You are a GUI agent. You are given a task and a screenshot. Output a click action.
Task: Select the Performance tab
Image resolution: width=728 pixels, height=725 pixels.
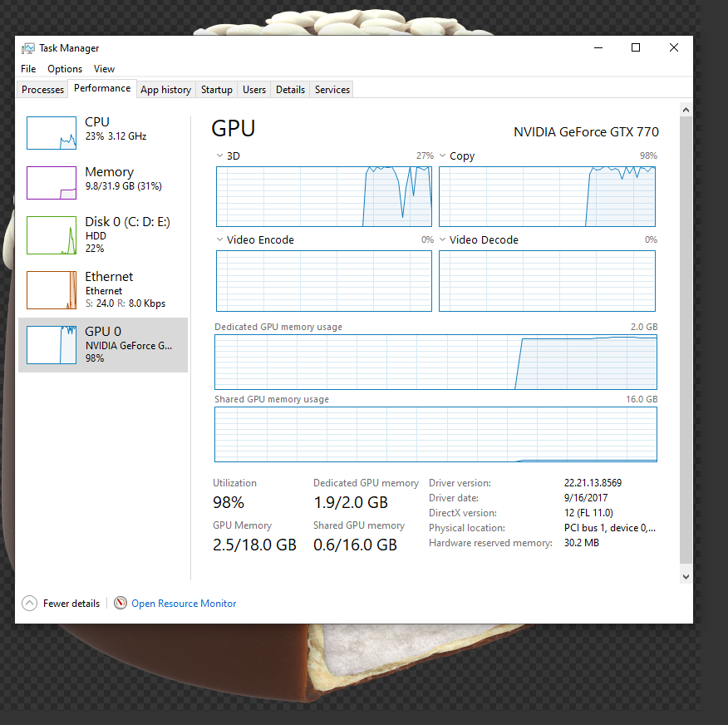click(x=102, y=88)
